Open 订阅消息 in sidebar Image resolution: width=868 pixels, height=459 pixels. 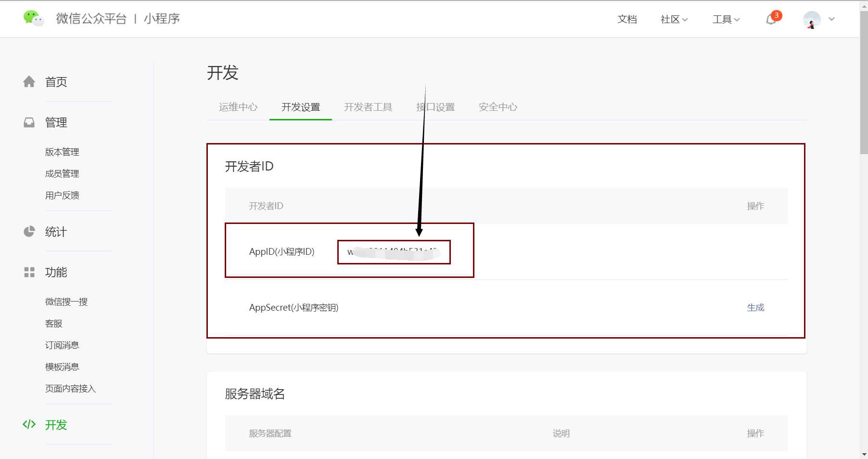point(62,345)
